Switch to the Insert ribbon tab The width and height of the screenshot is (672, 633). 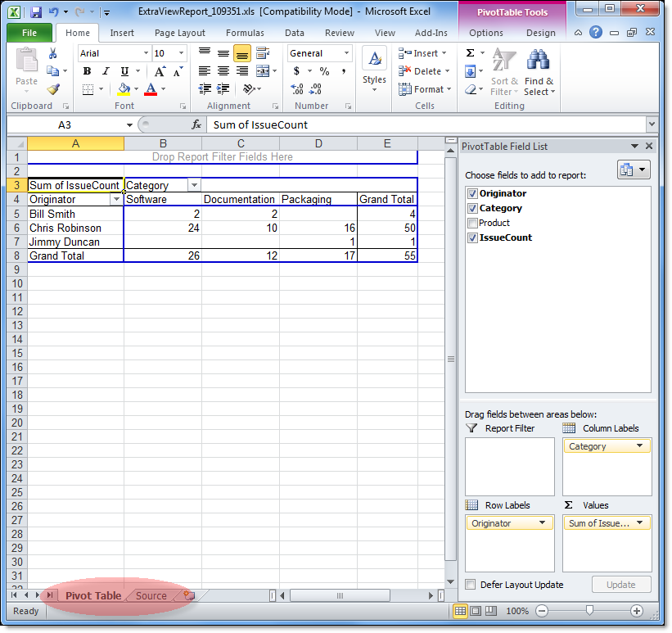pos(122,33)
